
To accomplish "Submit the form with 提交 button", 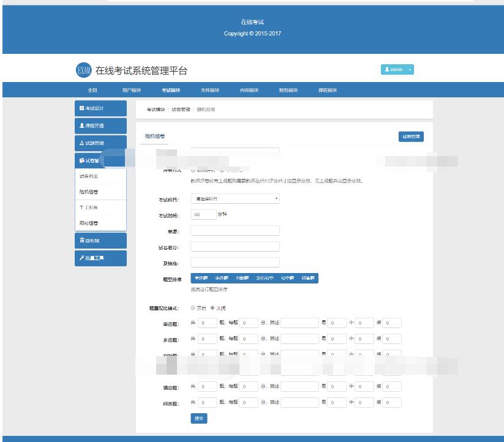I will (199, 419).
